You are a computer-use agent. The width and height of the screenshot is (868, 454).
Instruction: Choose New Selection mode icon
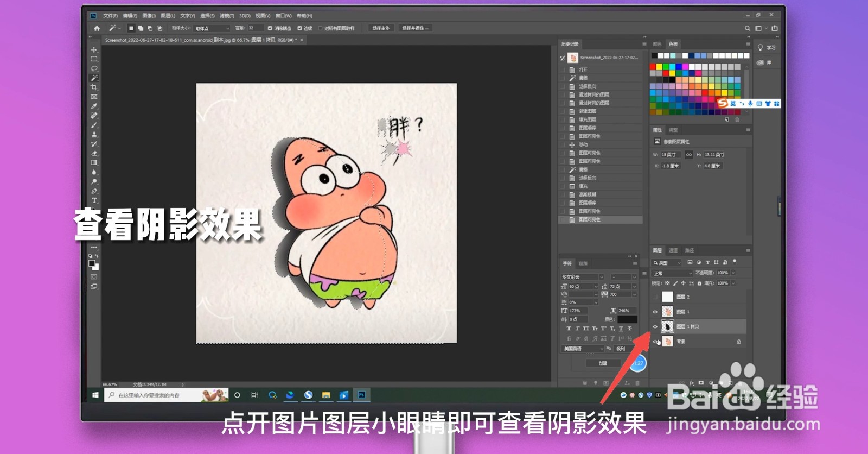tap(131, 28)
